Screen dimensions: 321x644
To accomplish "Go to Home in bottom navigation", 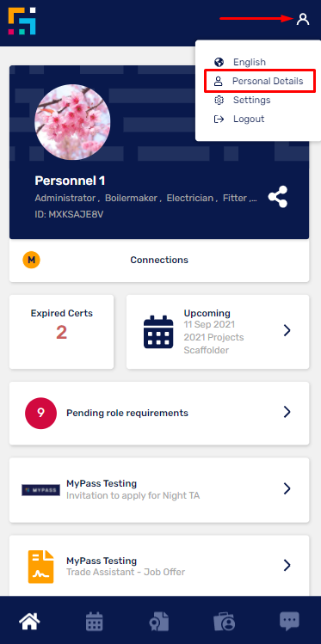I will pos(29,621).
